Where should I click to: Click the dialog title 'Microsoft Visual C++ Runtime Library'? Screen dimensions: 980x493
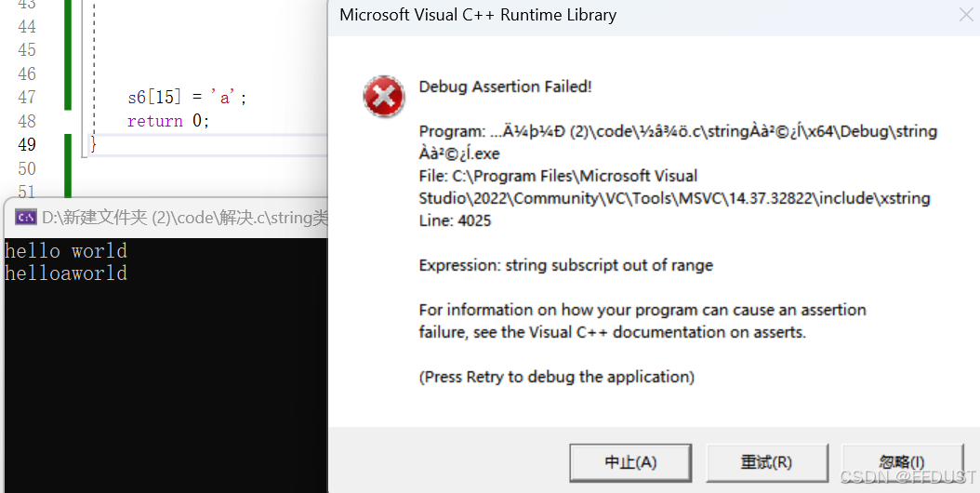(x=478, y=15)
